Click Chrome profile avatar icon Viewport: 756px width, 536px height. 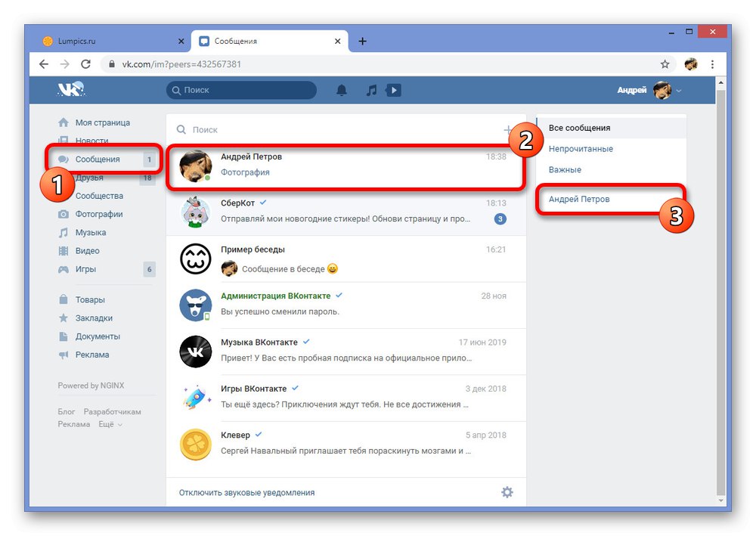point(691,64)
